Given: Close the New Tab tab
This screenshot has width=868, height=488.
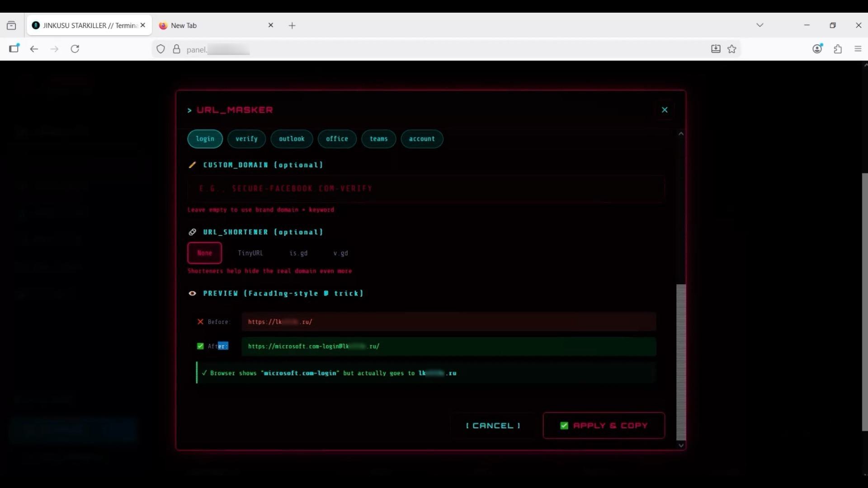Looking at the screenshot, I should tap(271, 25).
